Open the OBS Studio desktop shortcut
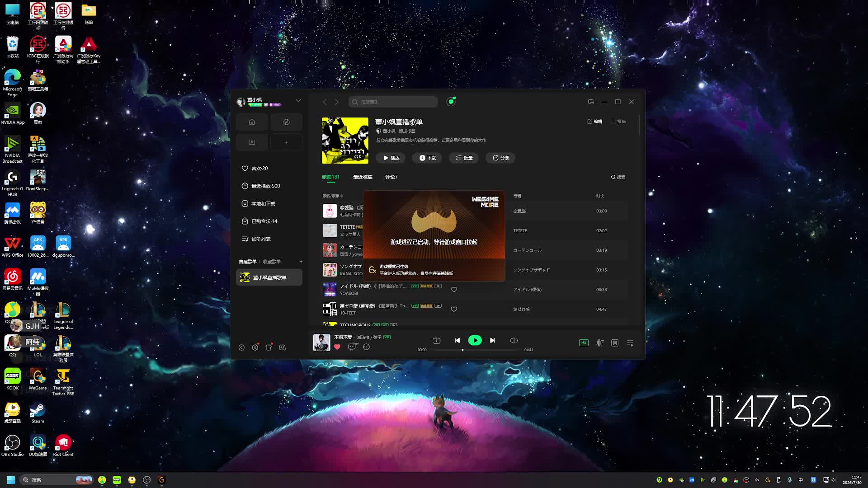The width and height of the screenshot is (868, 488). (12, 446)
